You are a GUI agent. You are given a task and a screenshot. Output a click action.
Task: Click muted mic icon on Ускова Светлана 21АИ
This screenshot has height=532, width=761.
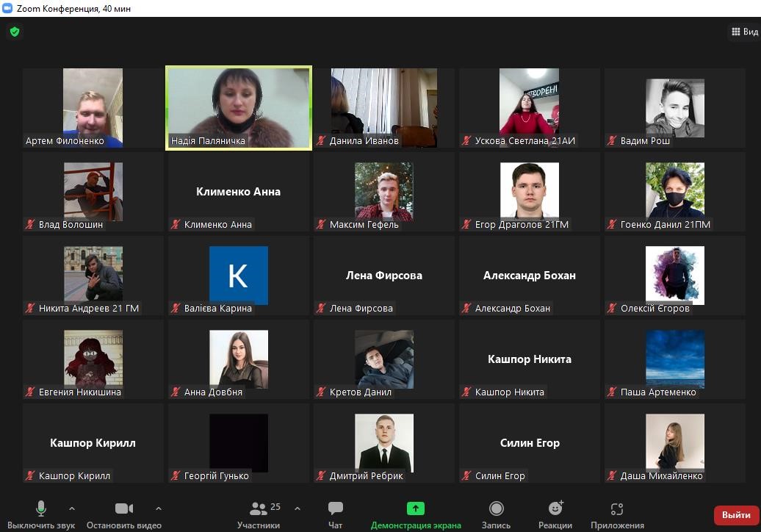(466, 141)
